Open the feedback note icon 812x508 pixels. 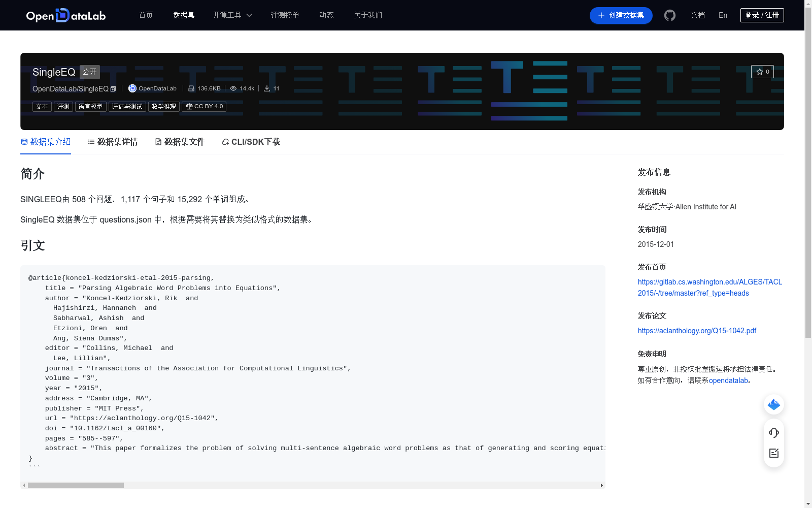click(x=774, y=453)
